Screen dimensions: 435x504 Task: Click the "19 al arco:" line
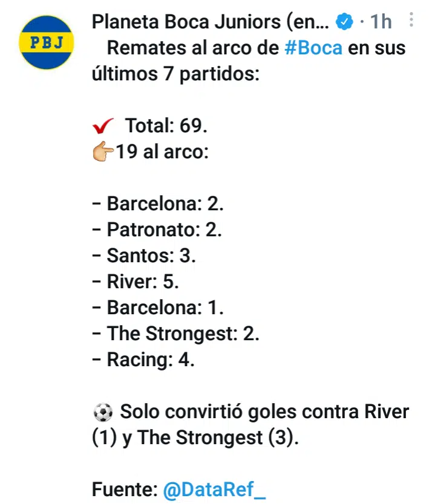point(162,152)
